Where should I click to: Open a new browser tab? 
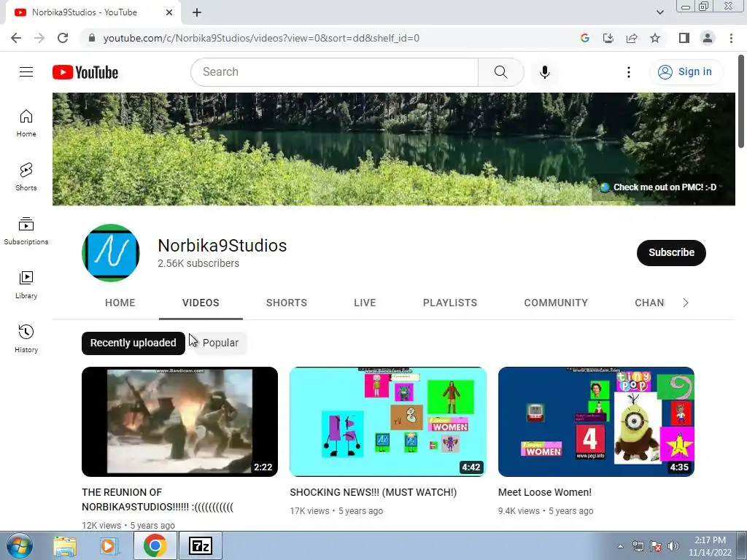coord(197,13)
